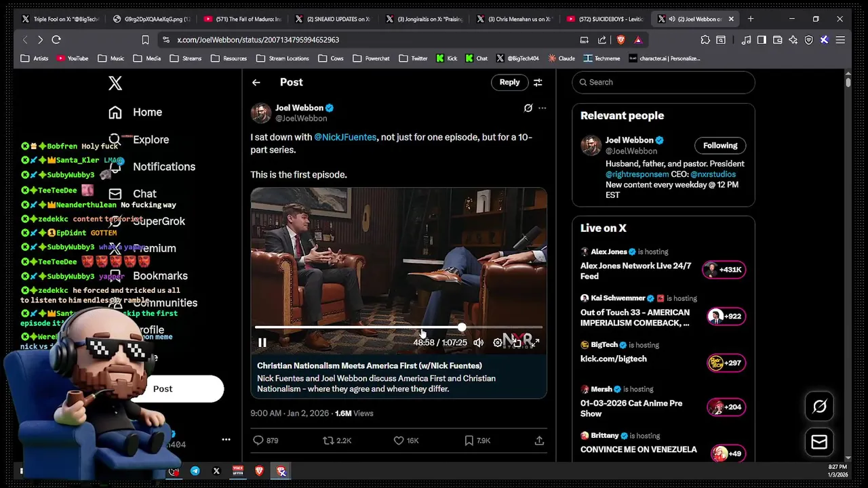Switch to the Triple Fool on X tab
Screen dimensions: 868x488
60,19
